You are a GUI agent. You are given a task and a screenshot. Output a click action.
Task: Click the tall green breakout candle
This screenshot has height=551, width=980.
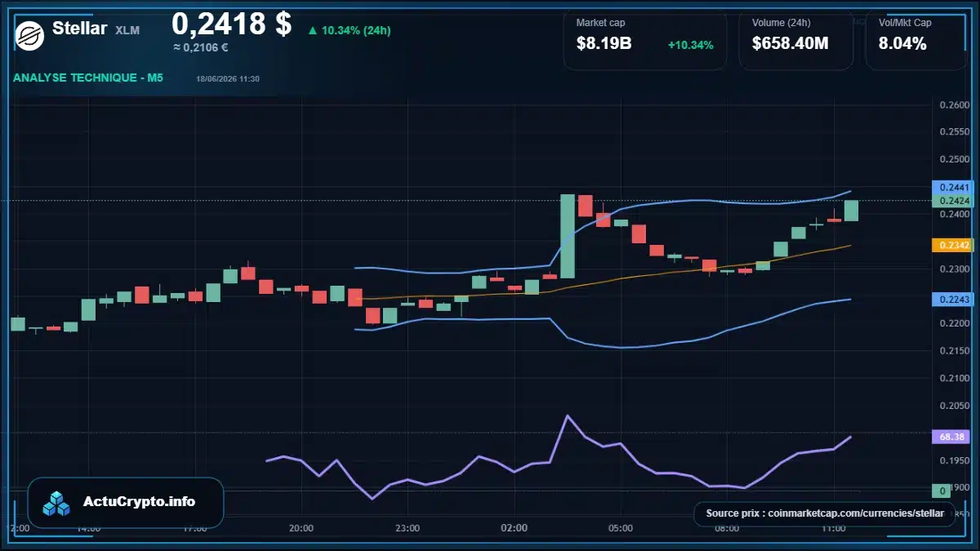568,237
